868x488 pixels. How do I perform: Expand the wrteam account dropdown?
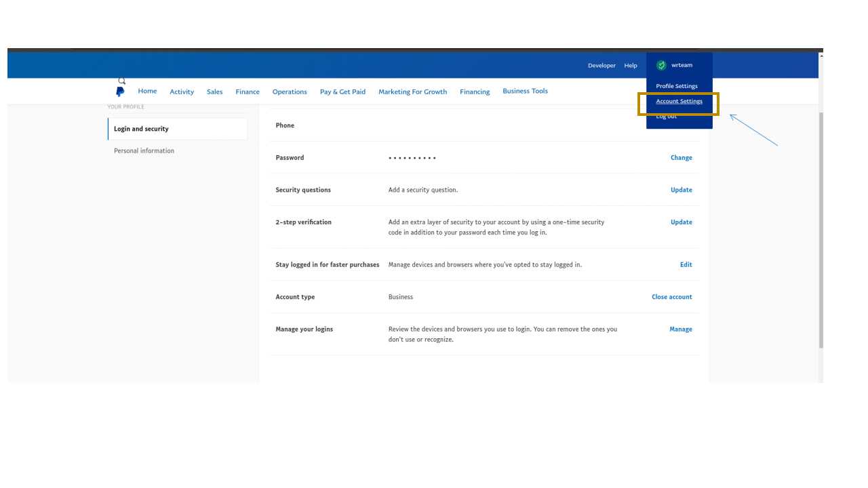click(x=682, y=66)
